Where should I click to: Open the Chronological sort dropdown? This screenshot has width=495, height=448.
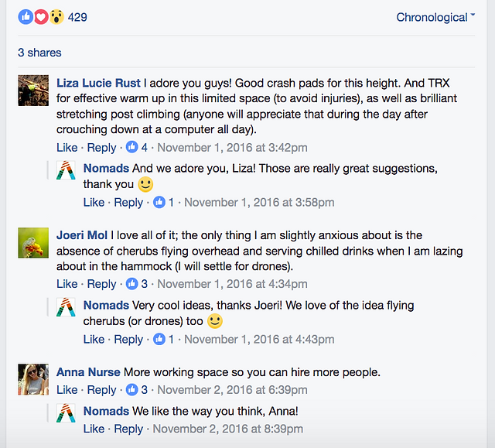(435, 17)
